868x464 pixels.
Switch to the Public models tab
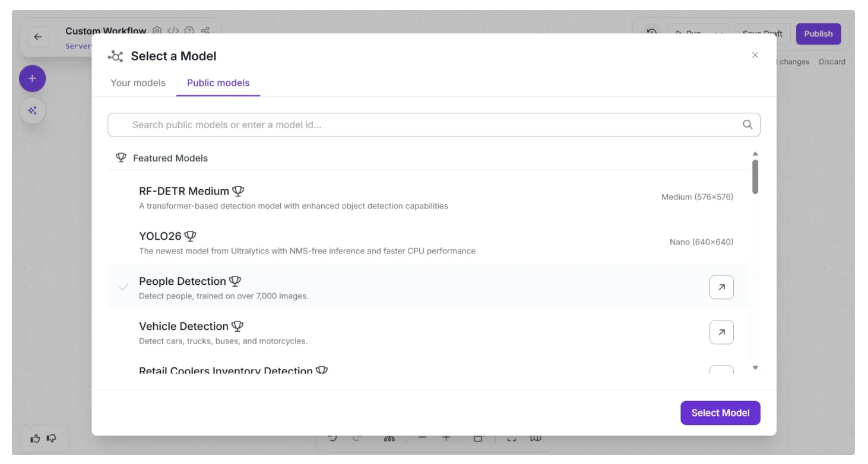(218, 83)
